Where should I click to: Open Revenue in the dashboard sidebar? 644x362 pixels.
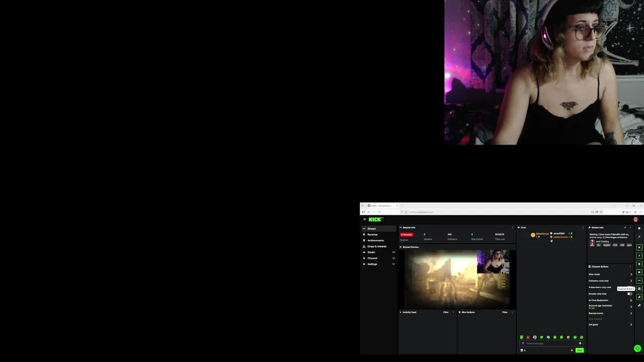point(378,235)
